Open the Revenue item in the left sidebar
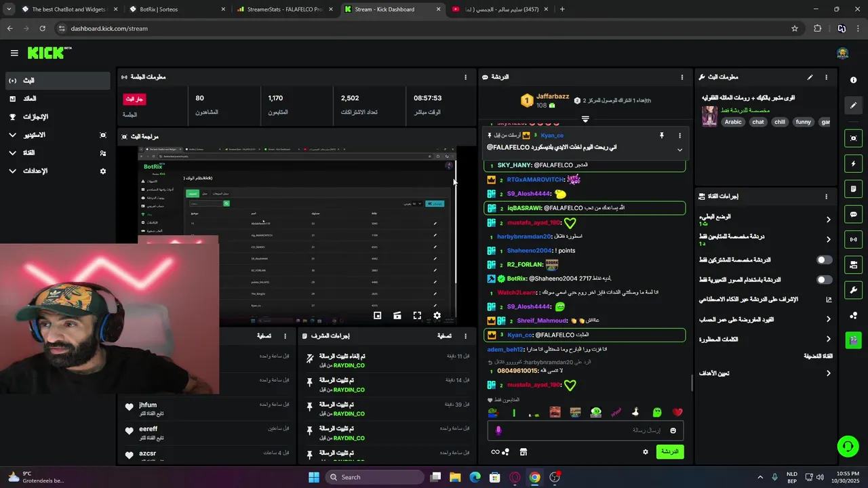This screenshot has width=868, height=488. 57,99
